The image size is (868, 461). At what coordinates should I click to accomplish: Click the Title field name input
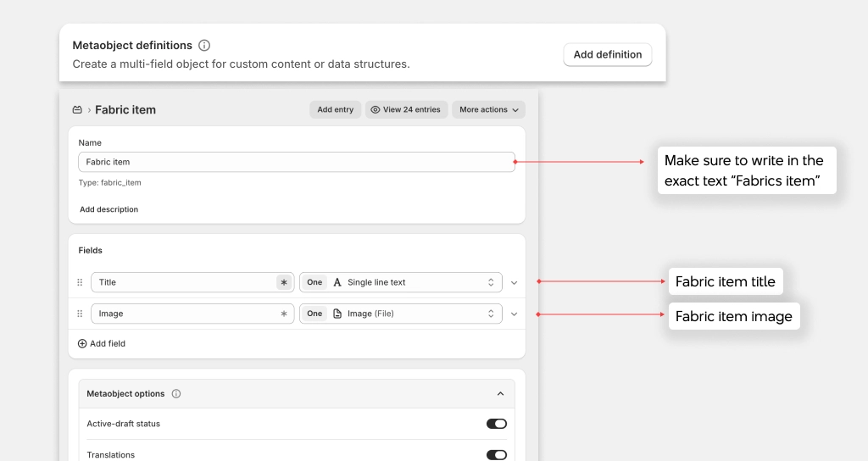192,282
